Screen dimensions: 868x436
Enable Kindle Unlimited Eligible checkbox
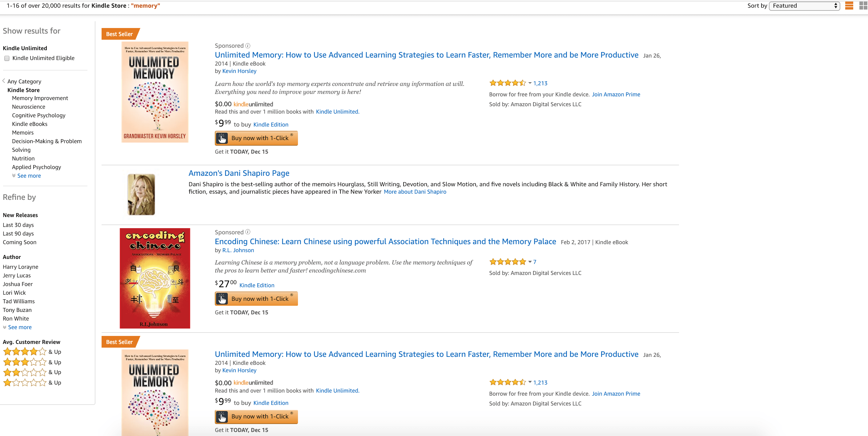7,58
